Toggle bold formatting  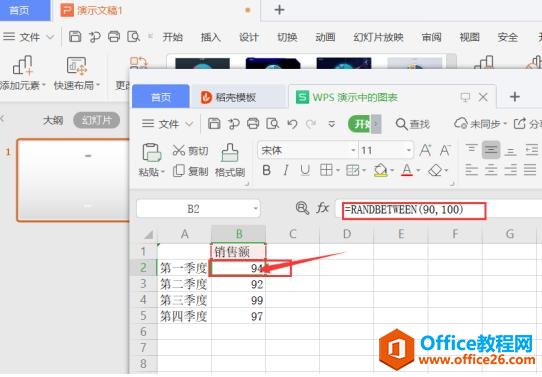(267, 170)
